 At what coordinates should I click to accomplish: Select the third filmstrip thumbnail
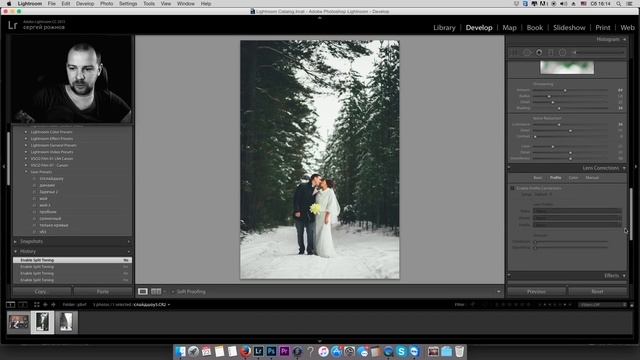pyautogui.click(x=66, y=322)
